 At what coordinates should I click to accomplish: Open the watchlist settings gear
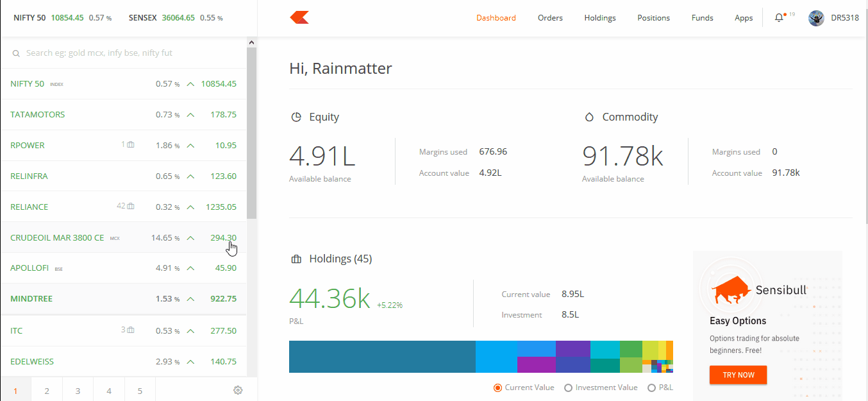point(238,389)
